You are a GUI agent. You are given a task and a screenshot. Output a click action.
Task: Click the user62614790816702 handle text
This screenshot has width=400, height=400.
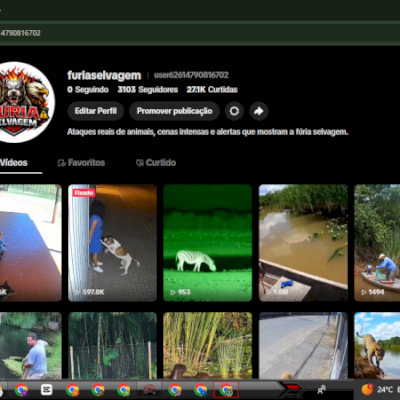coord(191,75)
